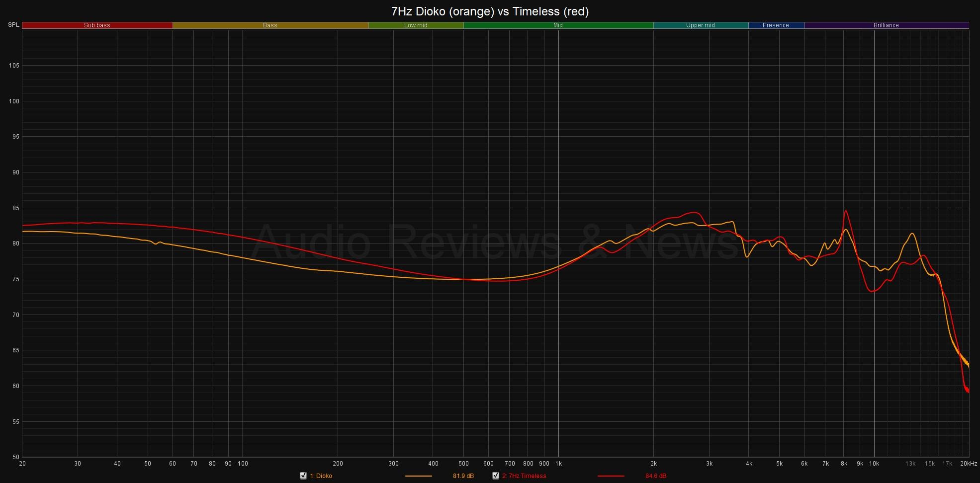Select the Upper mid frequency band
Image resolution: width=980 pixels, height=483 pixels.
click(700, 25)
